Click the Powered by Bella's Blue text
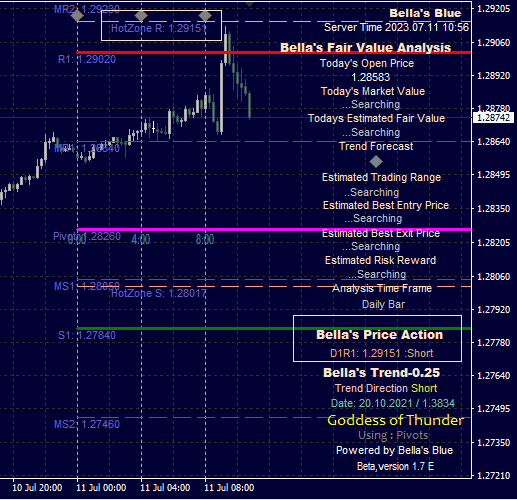This screenshot has width=517, height=500. [394, 450]
